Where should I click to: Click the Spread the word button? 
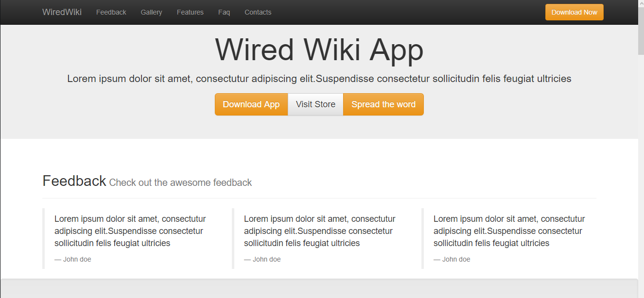[x=383, y=104]
